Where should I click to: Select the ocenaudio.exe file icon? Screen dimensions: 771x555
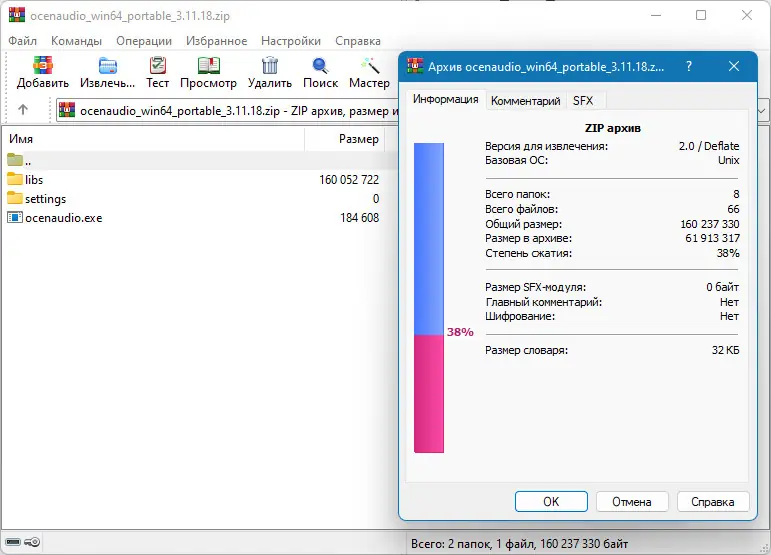[15, 217]
